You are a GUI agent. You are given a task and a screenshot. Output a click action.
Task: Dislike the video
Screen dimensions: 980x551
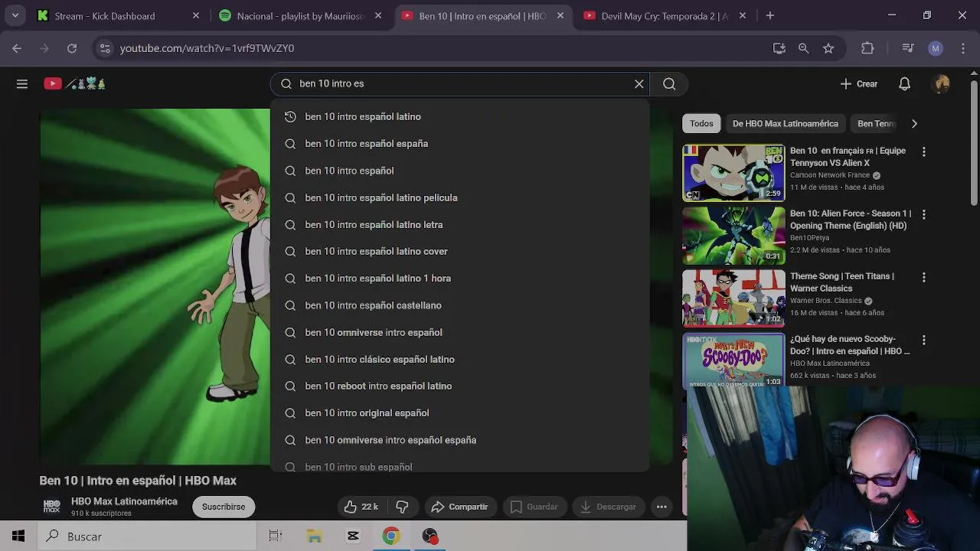(x=402, y=507)
